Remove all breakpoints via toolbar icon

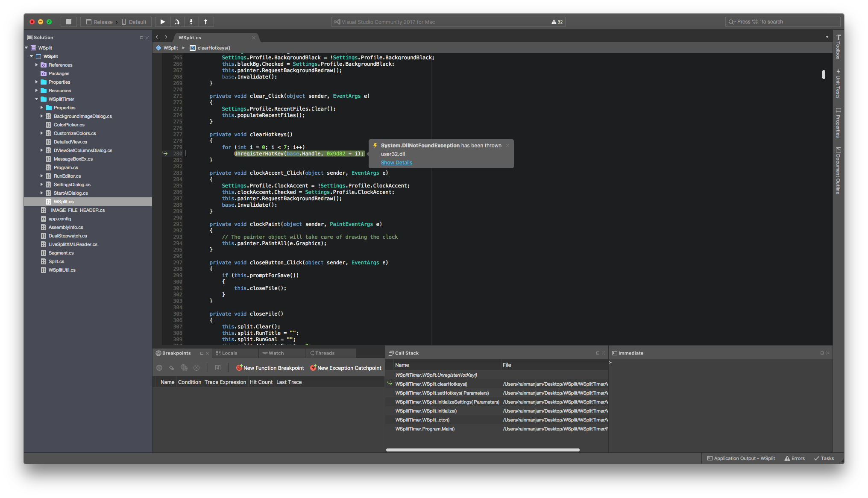coord(196,368)
